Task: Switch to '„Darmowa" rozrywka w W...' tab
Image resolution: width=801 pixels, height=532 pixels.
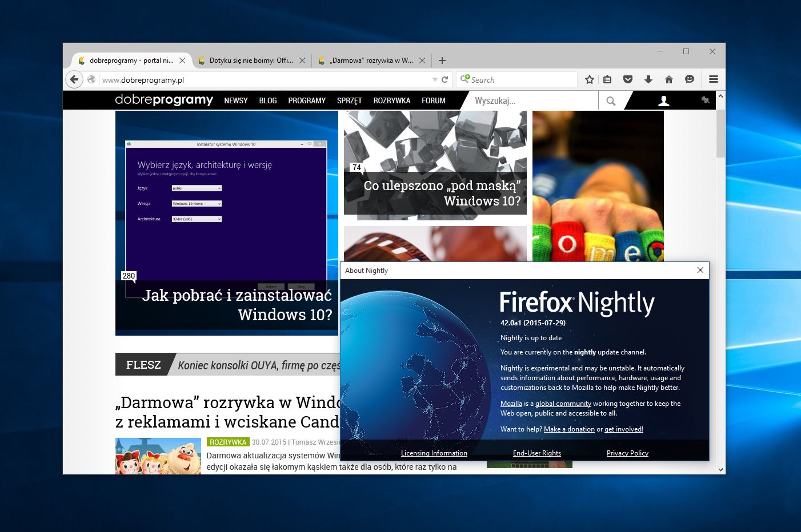Action: pos(371,61)
